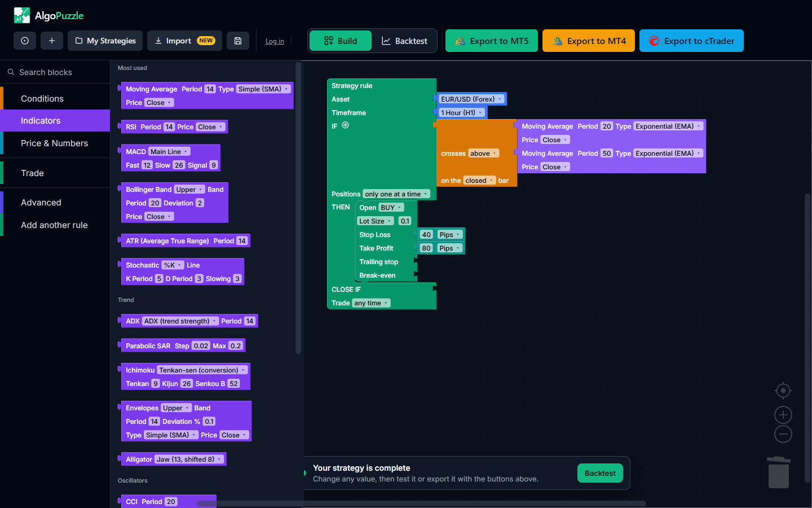
Task: Zoom in the workspace with the plus circle
Action: 783,415
